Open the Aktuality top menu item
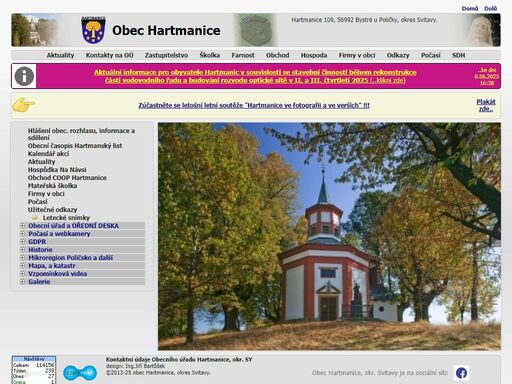The width and height of the screenshot is (512, 384). point(60,55)
